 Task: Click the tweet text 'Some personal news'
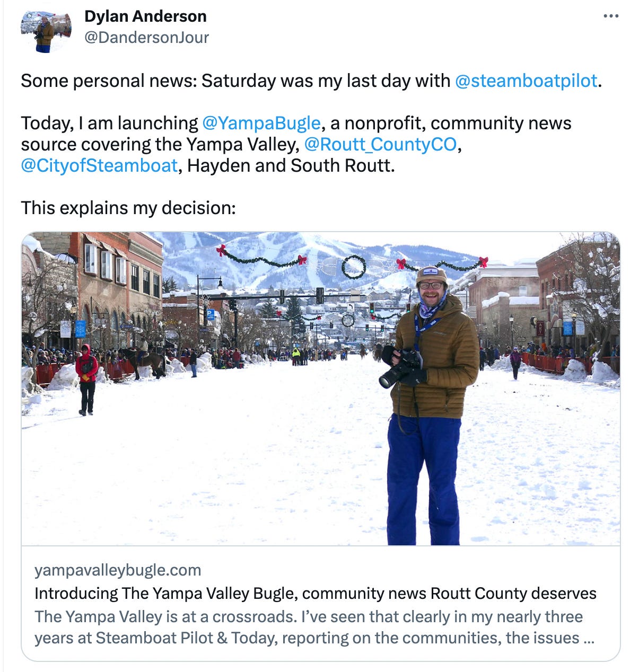pos(108,81)
